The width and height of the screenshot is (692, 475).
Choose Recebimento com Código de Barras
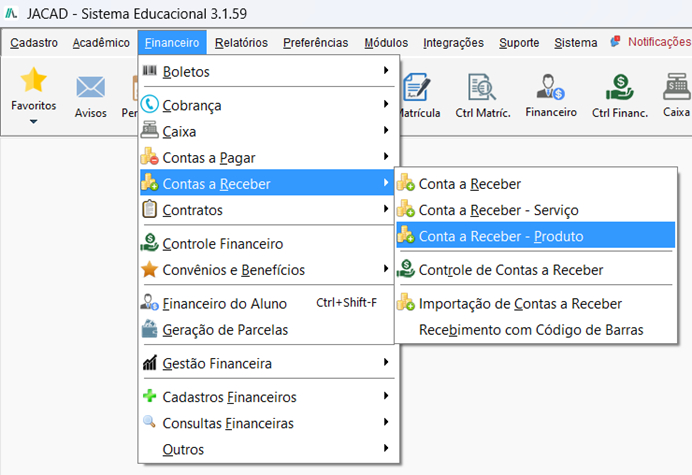[x=536, y=329]
